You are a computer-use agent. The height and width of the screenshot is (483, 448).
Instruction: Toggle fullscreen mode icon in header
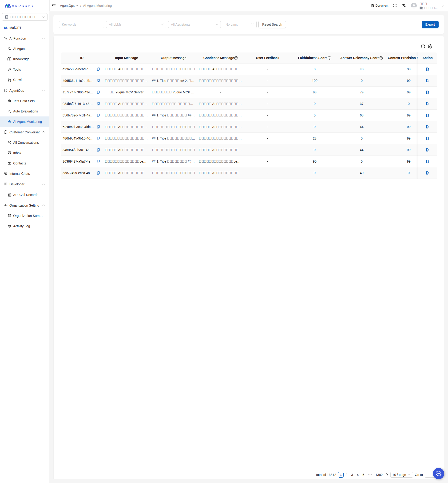(395, 6)
